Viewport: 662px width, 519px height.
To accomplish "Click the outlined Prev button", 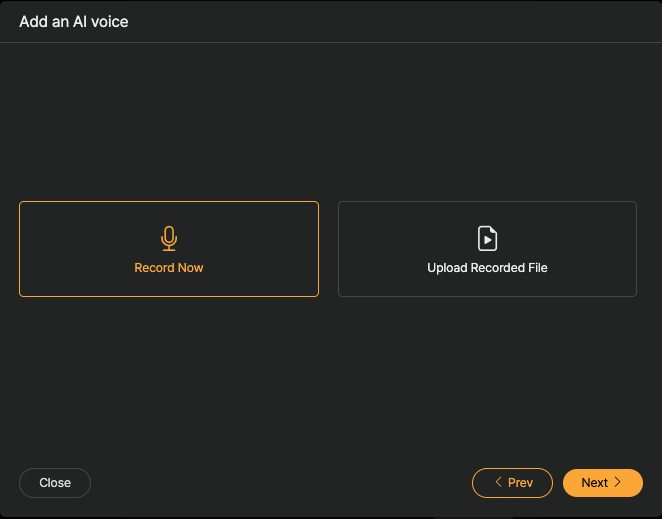I will 512,483.
